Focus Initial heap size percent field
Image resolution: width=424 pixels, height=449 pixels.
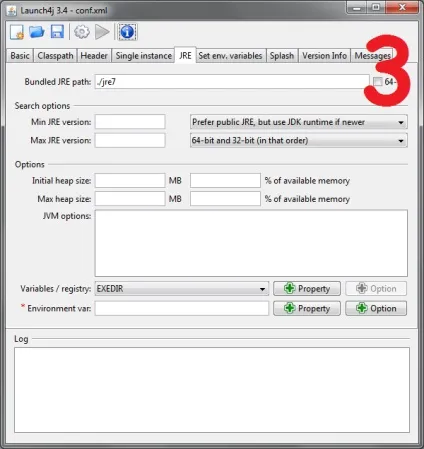tap(225, 180)
